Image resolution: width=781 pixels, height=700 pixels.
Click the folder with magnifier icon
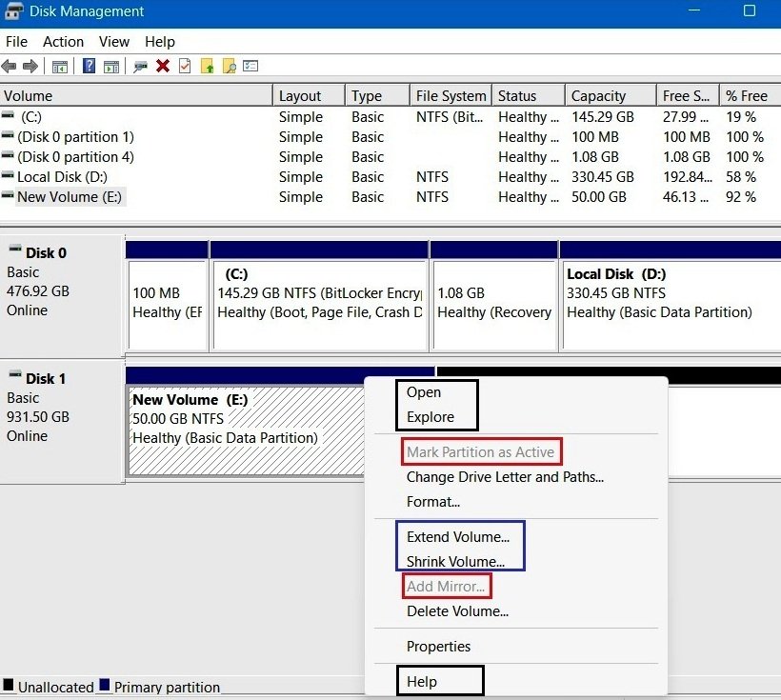[230, 66]
